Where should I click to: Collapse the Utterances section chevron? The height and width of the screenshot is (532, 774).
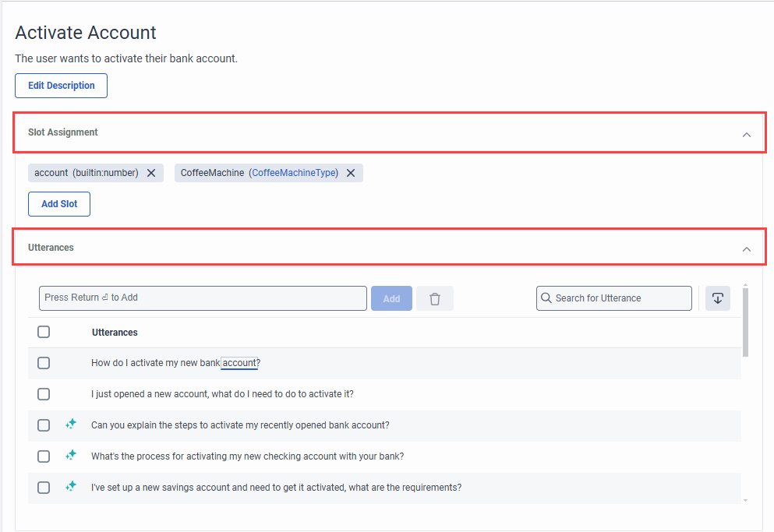[747, 249]
